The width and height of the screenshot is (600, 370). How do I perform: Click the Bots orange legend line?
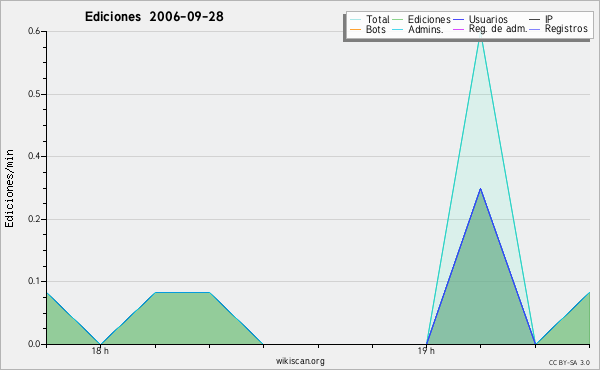[x=355, y=29]
